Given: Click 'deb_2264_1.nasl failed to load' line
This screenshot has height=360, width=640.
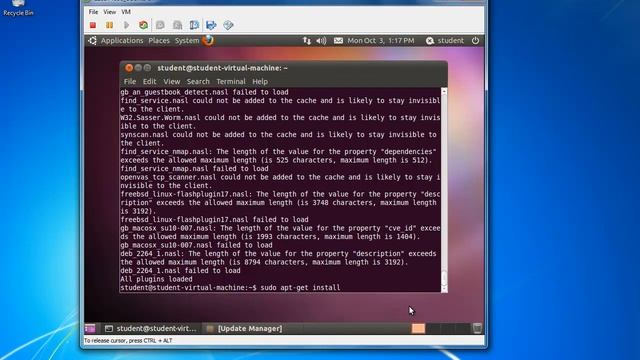Looking at the screenshot, I should click(180, 271).
